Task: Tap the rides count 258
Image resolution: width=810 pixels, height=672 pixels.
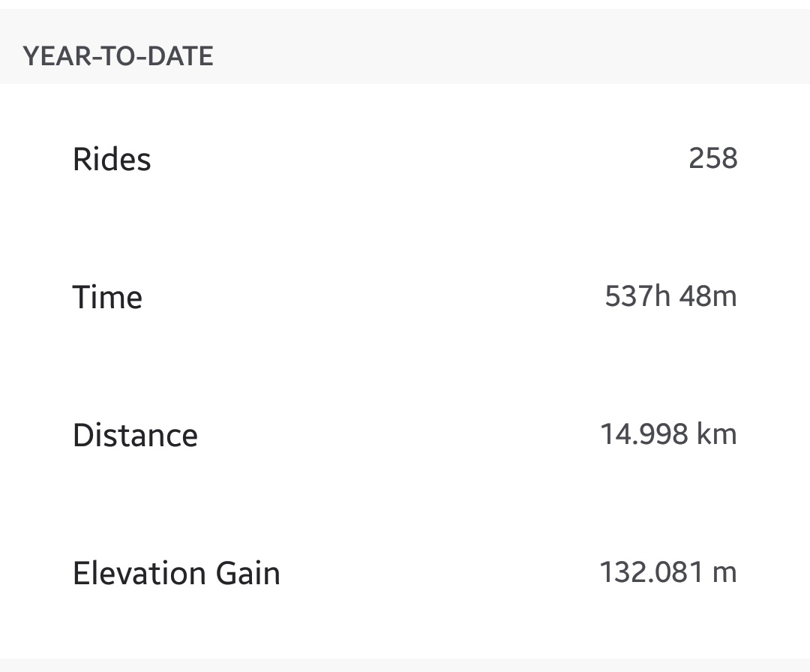Action: point(712,158)
